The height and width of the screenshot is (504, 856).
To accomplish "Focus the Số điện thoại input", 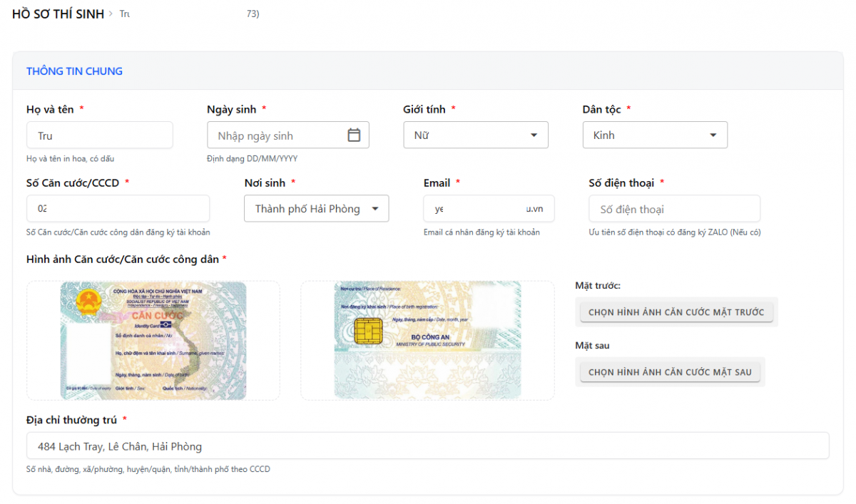I will 674,209.
